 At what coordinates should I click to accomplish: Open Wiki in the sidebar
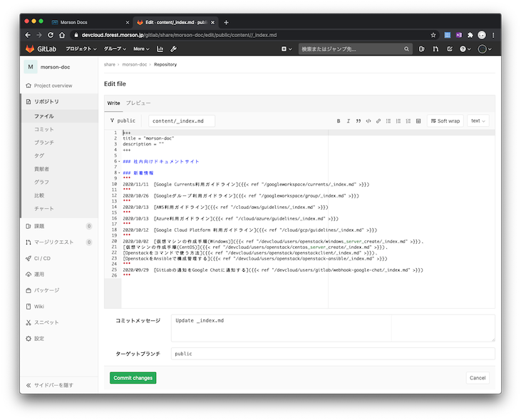pos(39,307)
